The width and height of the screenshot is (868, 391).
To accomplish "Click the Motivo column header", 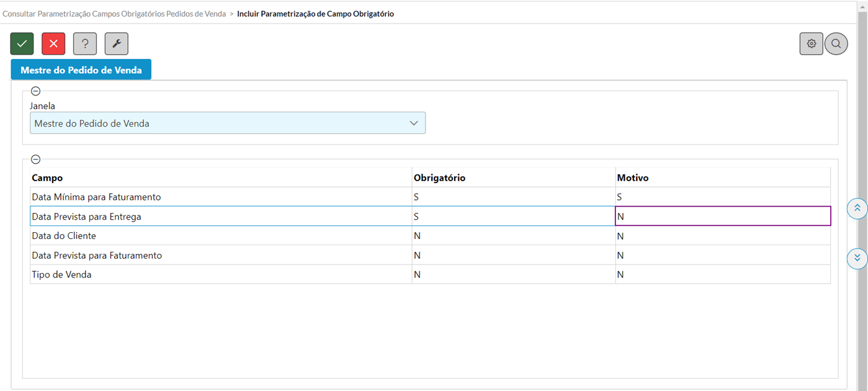I will click(x=723, y=178).
